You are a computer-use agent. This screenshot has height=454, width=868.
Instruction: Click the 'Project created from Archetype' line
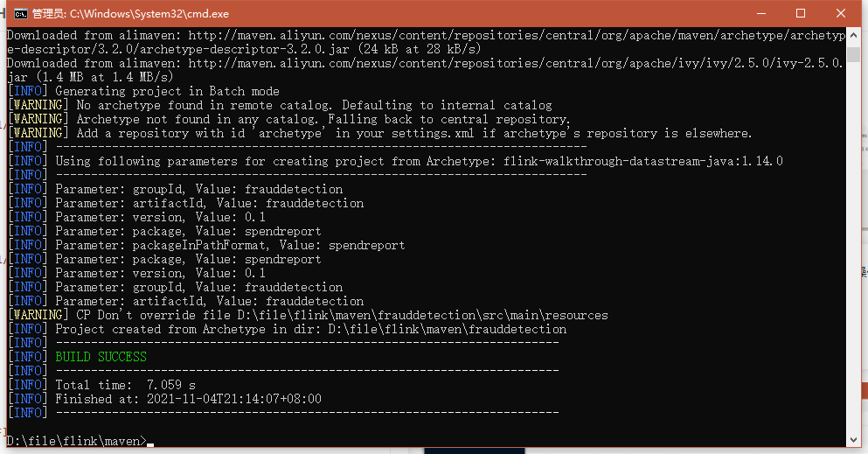point(310,329)
